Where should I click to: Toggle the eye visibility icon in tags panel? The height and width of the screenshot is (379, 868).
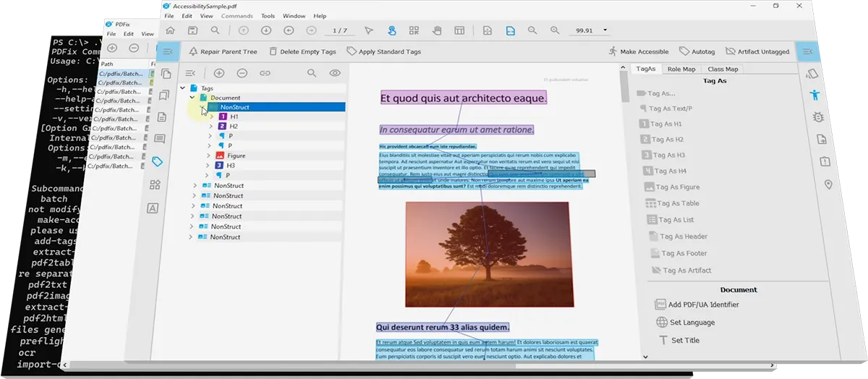pyautogui.click(x=335, y=73)
